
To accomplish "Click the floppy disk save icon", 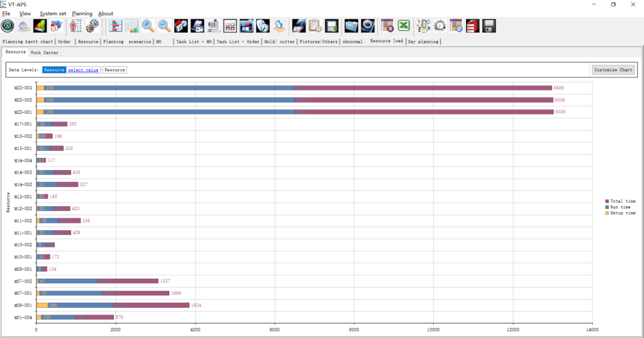I will (x=489, y=26).
